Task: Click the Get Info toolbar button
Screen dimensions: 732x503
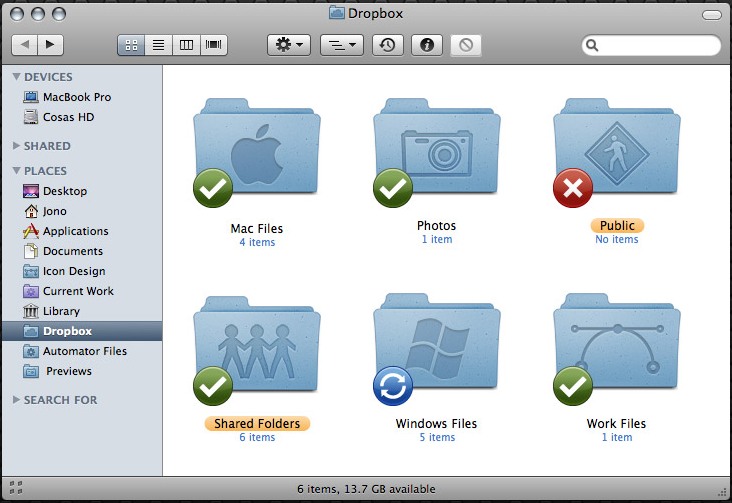Action: click(427, 45)
